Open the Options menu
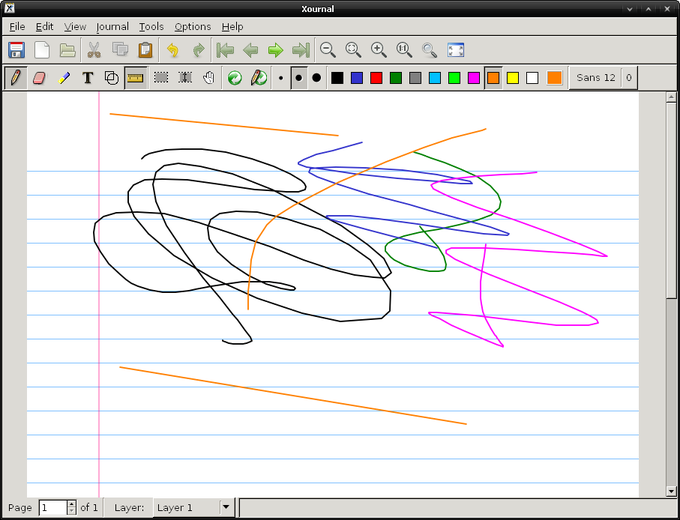Image resolution: width=680 pixels, height=520 pixels. [x=193, y=26]
